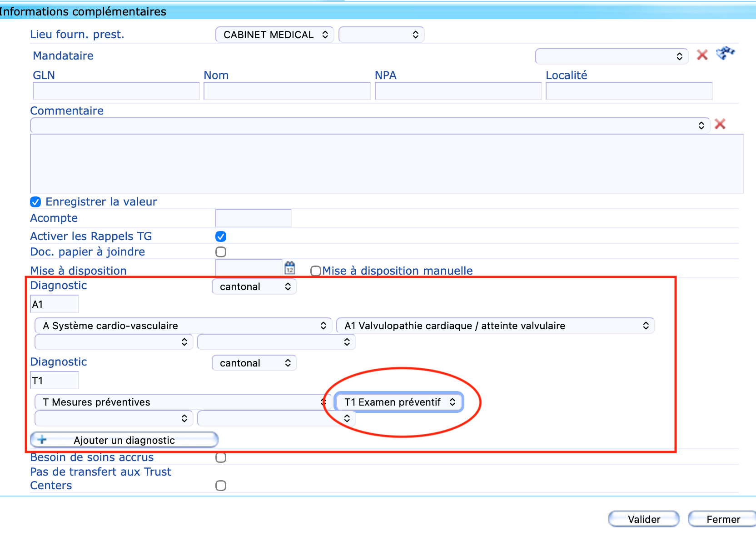Tick Pas de transfert aux Trust Centers
Image resolution: width=756 pixels, height=542 pixels.
tap(221, 486)
